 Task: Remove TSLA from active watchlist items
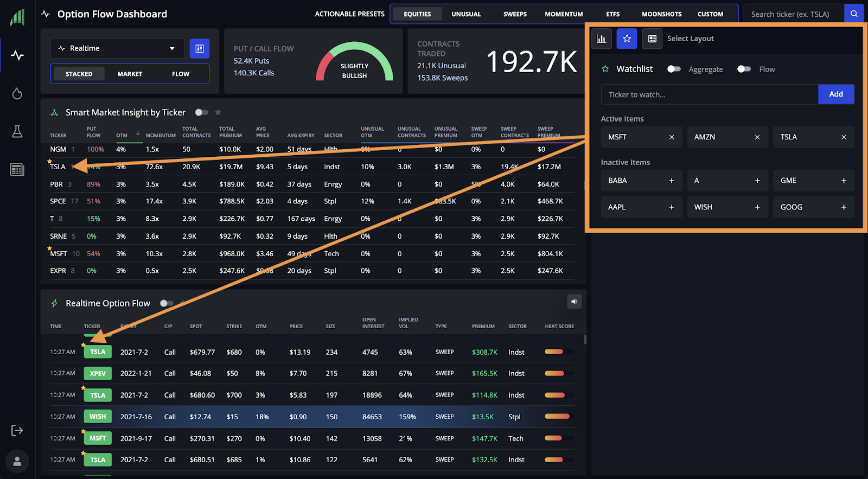coord(844,137)
